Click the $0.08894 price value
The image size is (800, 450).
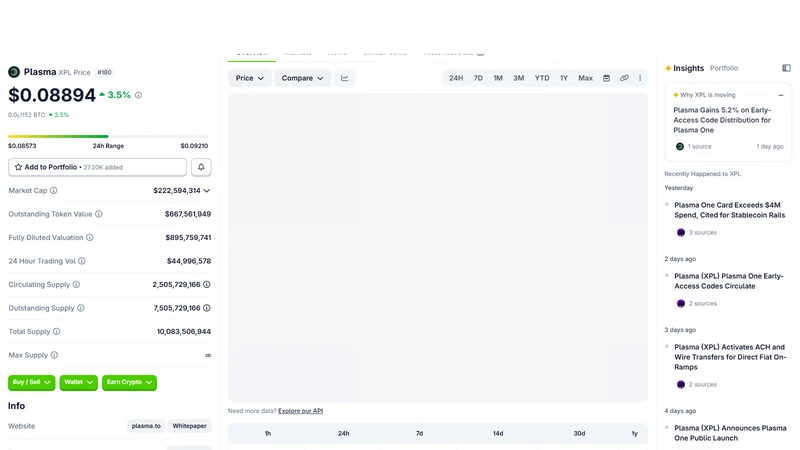point(52,95)
